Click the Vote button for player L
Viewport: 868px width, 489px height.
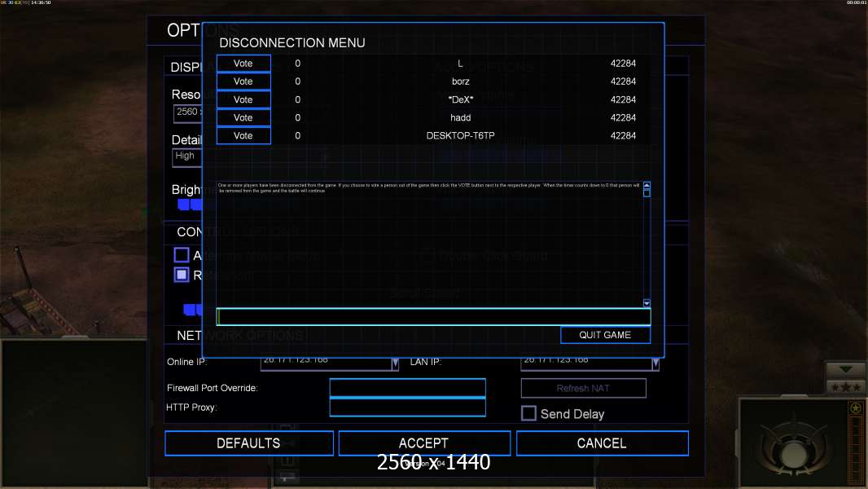point(243,64)
